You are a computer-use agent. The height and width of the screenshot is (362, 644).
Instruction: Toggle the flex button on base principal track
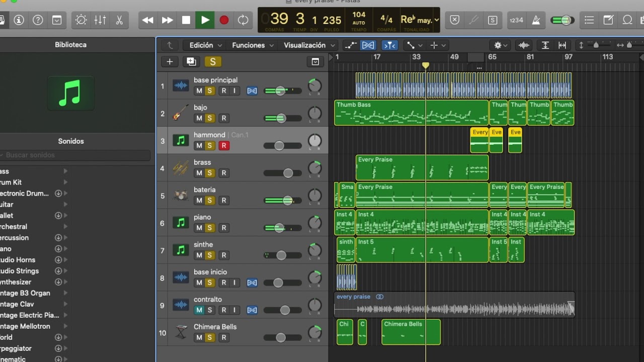click(x=252, y=91)
